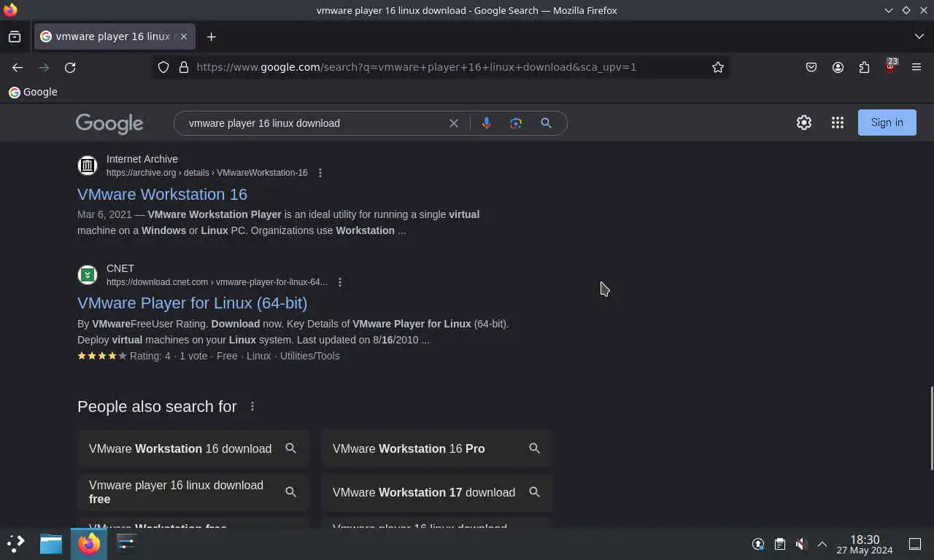The width and height of the screenshot is (934, 560).
Task: Select suggestion VMware Workstation 16 Pro
Action: [437, 448]
